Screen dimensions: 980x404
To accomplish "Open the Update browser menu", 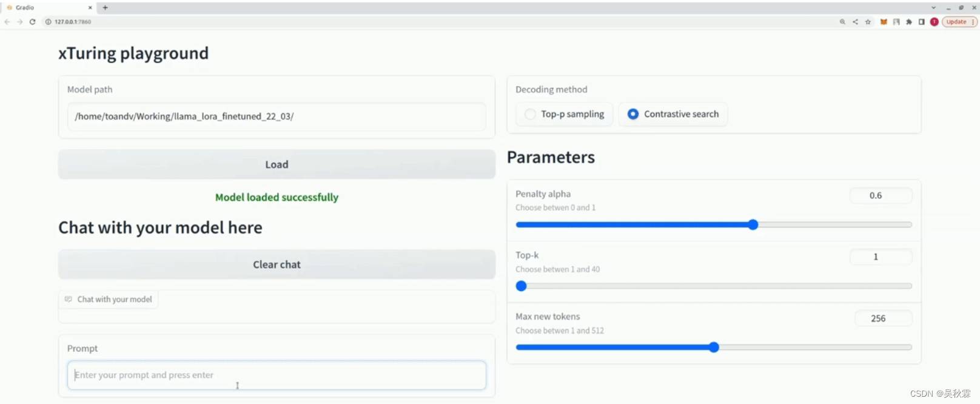I will [959, 22].
